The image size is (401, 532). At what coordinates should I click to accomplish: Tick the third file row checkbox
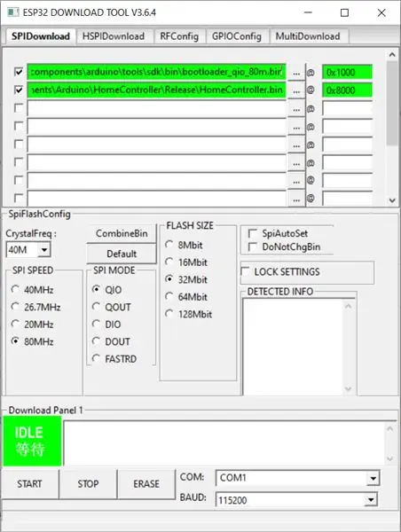coord(19,108)
